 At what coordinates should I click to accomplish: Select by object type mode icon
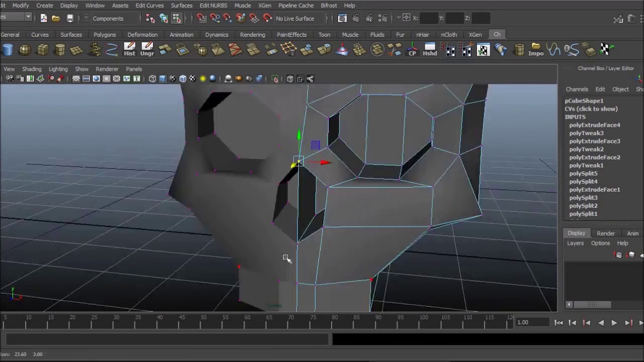pyautogui.click(x=164, y=19)
